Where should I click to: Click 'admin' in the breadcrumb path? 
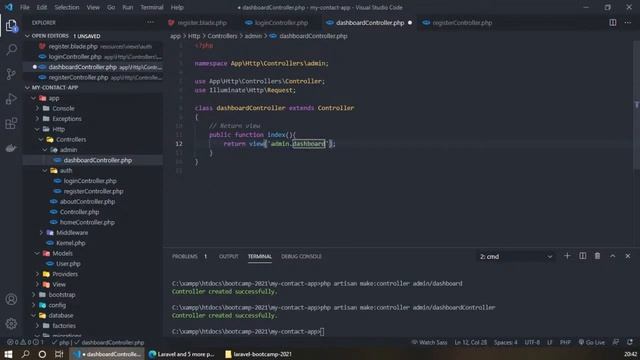point(253,36)
